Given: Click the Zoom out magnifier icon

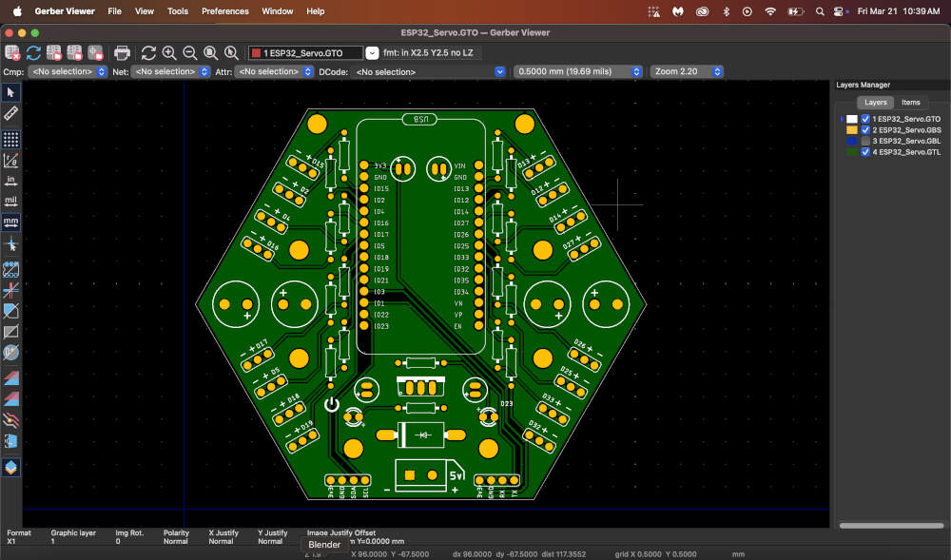Looking at the screenshot, I should click(x=190, y=52).
